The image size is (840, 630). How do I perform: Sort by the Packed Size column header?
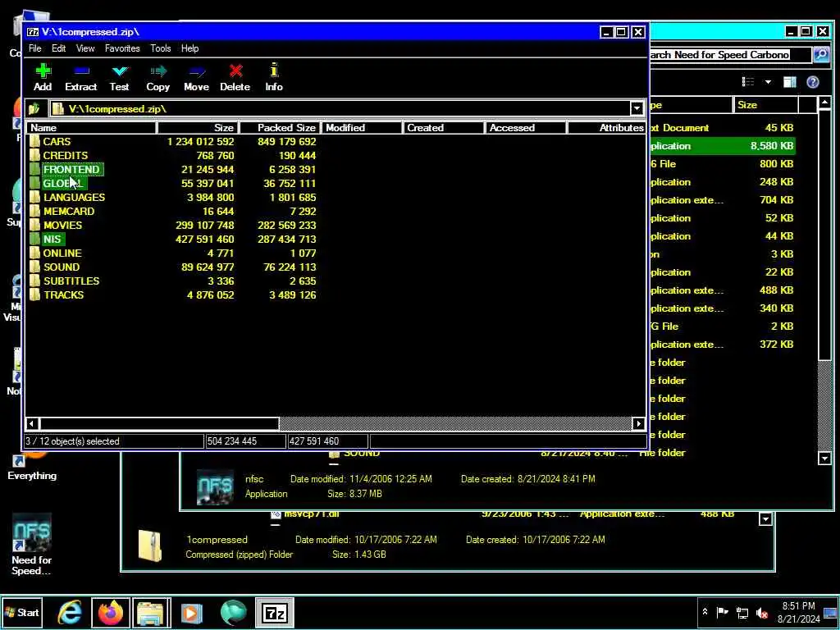[279, 127]
